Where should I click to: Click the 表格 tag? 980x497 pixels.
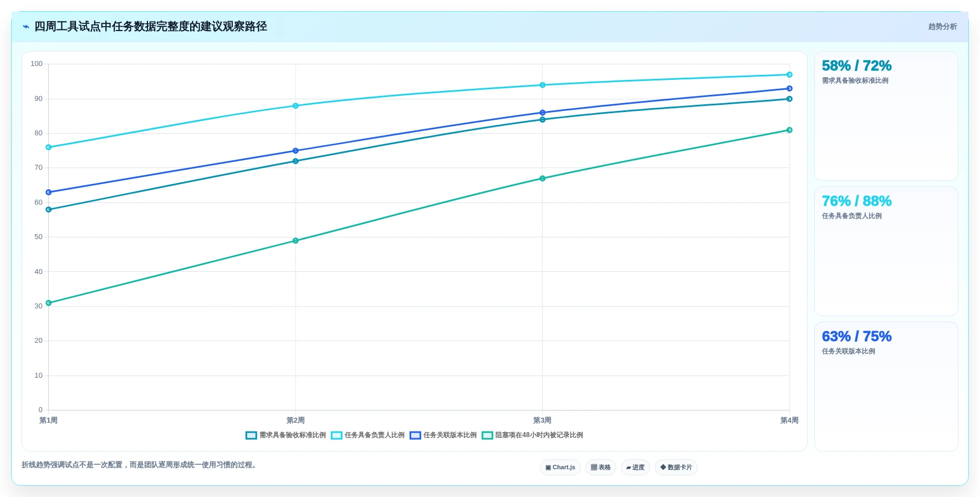(x=601, y=468)
